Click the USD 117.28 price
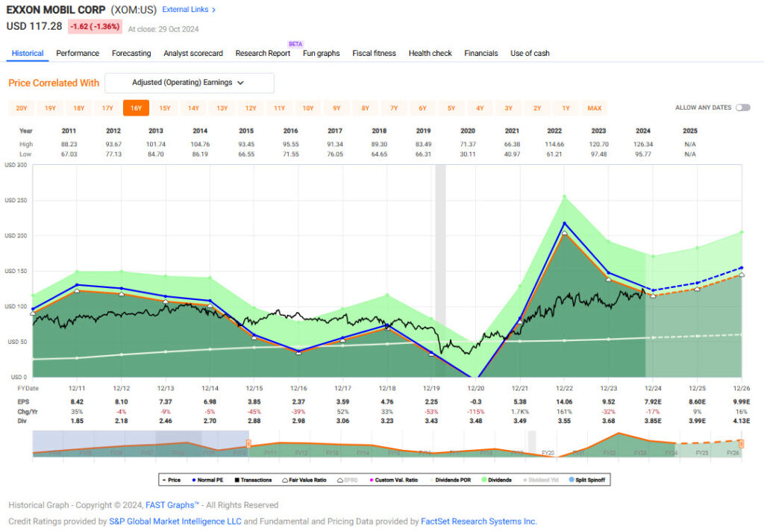Screen dimensions: 764x532 [x=34, y=26]
